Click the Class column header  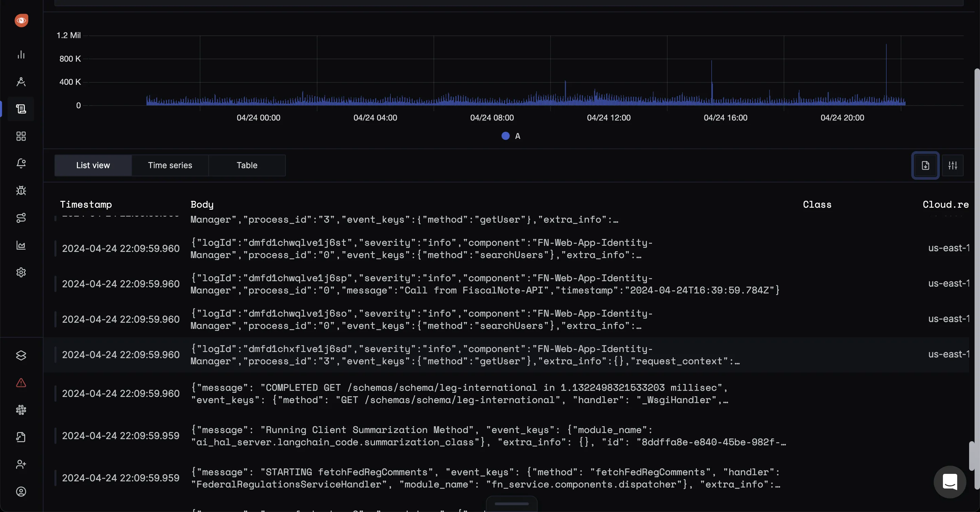[x=817, y=204]
